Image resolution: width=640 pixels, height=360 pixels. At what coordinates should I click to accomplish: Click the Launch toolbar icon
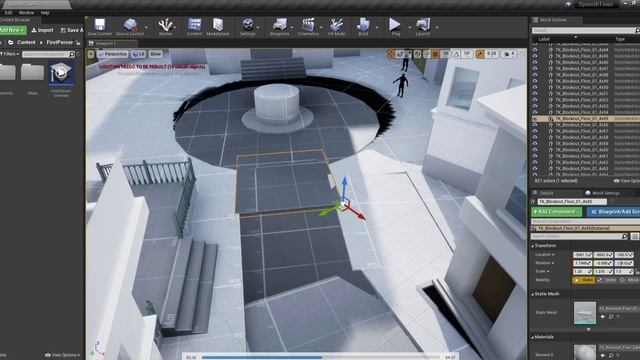[x=423, y=27]
